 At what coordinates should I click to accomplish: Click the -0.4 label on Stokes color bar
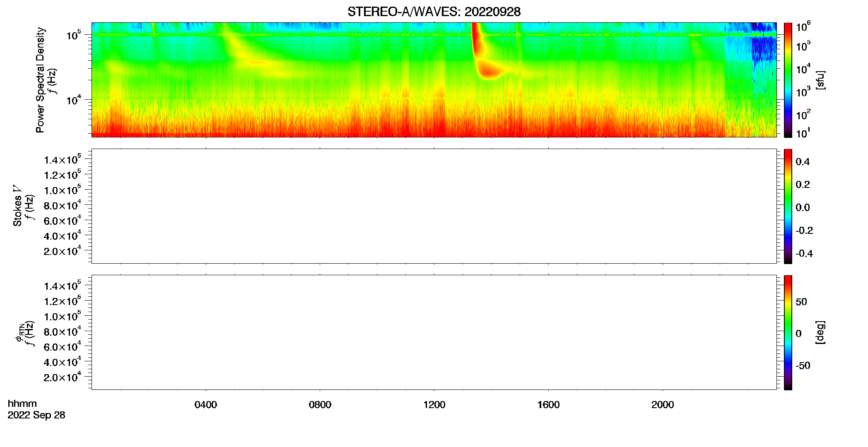[x=804, y=254]
